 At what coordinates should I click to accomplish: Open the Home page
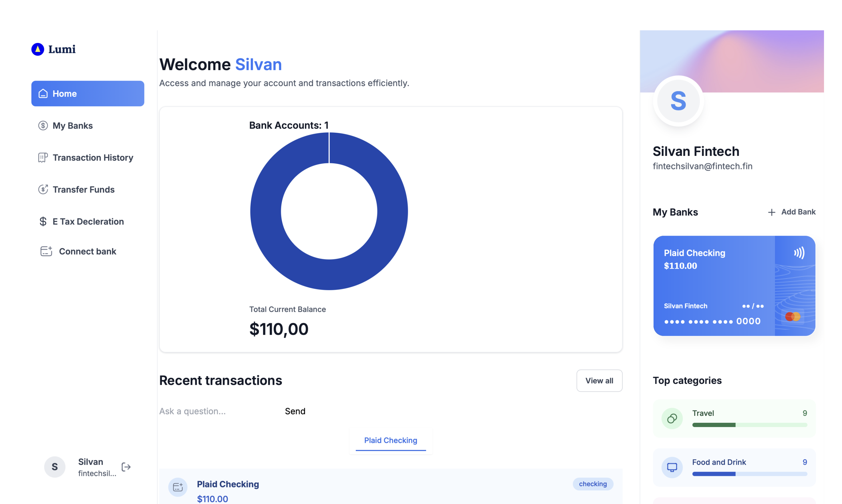pos(88,94)
